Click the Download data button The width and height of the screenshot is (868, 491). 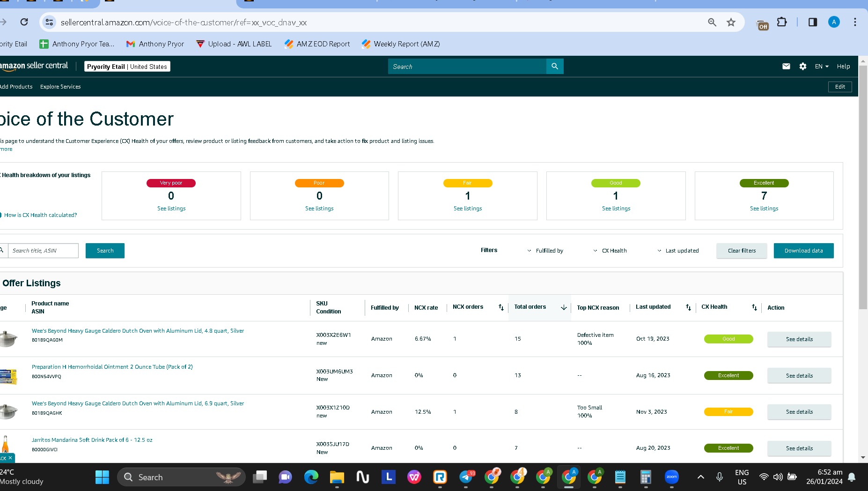(x=803, y=251)
